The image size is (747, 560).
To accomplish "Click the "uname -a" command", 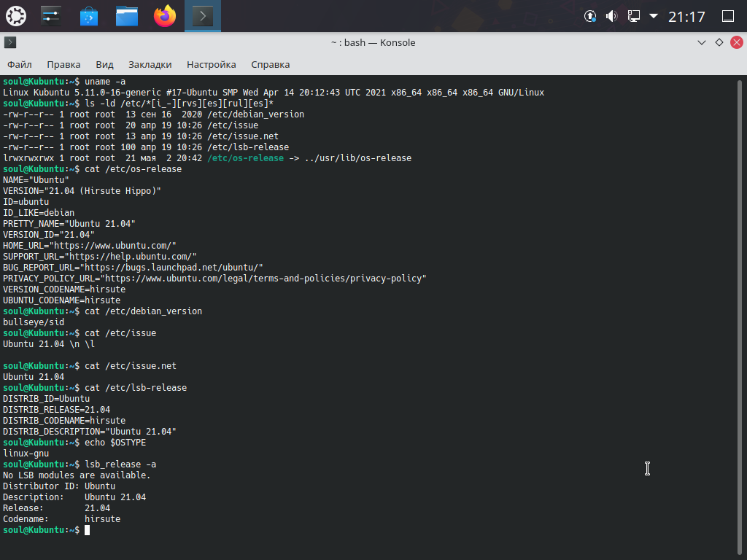I will 105,82.
